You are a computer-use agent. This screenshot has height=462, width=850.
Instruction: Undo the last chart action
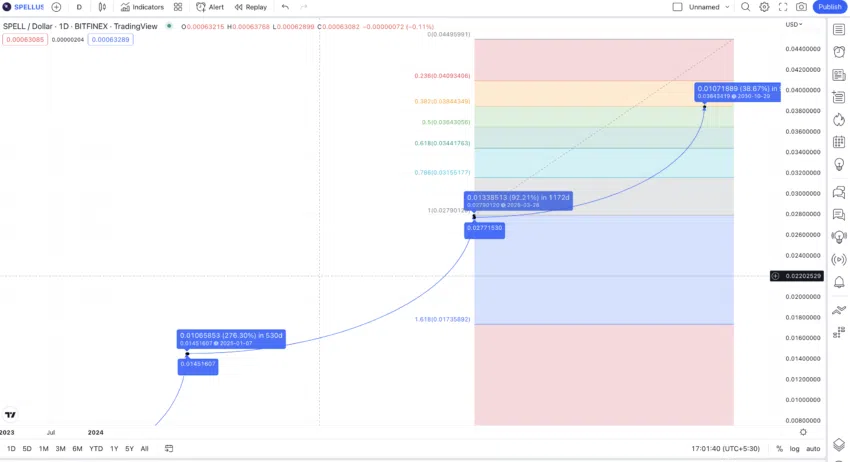tap(285, 7)
